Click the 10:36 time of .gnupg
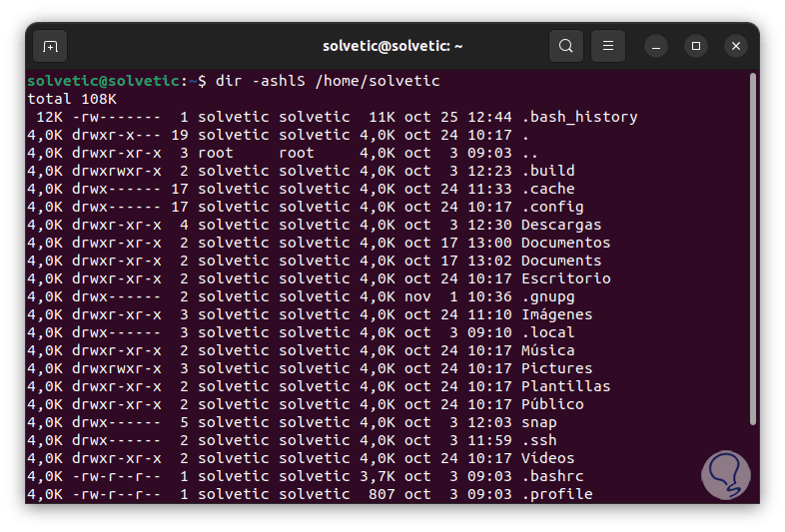Screen dimensions: 785x532 click(x=489, y=296)
